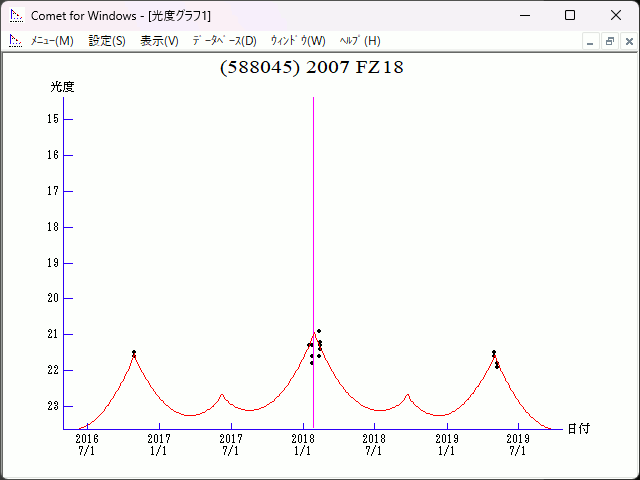Click the 光度 axis label

tap(63, 87)
